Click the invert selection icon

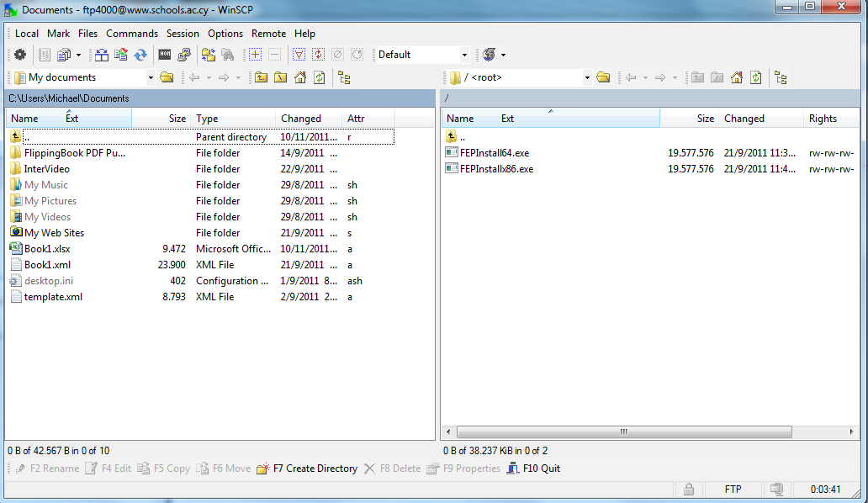pos(318,54)
